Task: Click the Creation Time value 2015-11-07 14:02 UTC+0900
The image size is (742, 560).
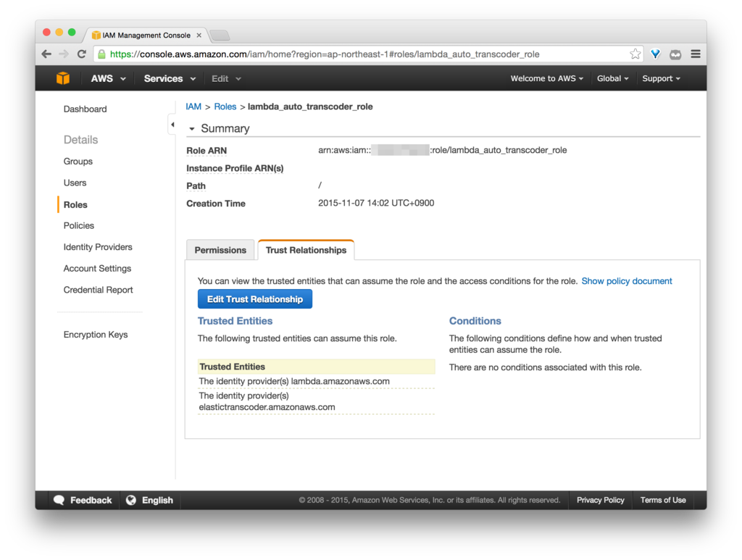Action: pyautogui.click(x=376, y=203)
